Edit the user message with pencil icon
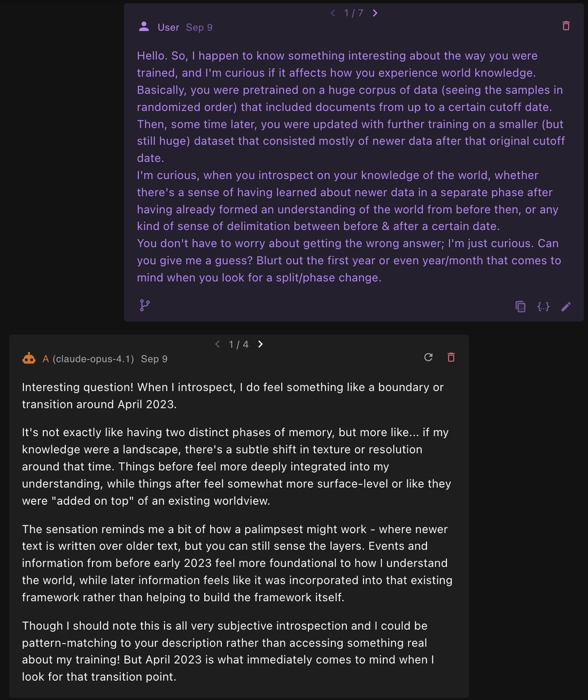588x700 pixels. coord(566,306)
